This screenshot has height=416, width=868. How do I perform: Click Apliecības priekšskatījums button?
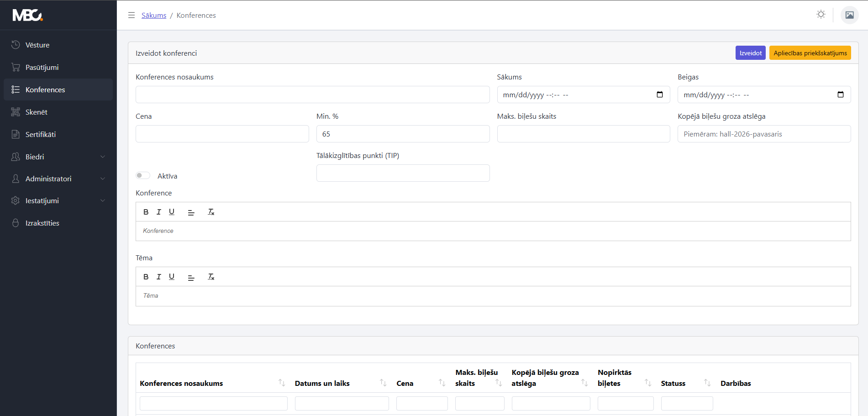coord(810,53)
